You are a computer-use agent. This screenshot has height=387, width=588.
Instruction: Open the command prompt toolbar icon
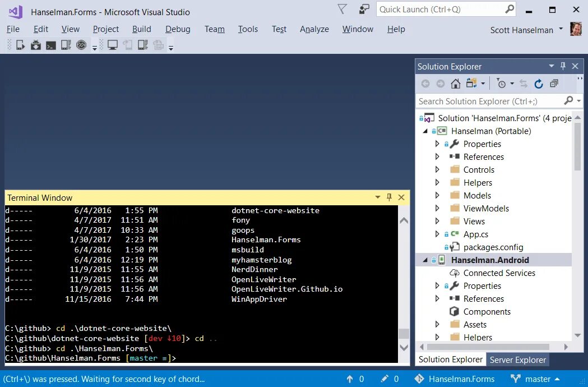[x=51, y=45]
